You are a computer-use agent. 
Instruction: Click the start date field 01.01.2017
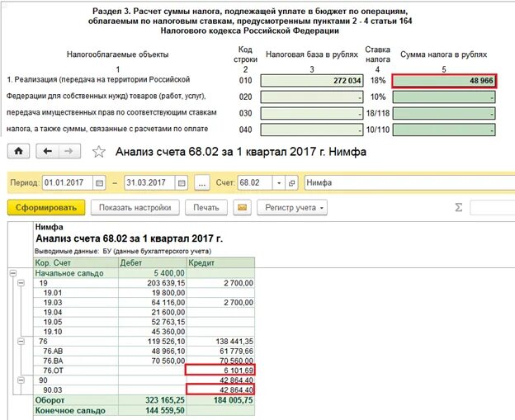coord(68,183)
